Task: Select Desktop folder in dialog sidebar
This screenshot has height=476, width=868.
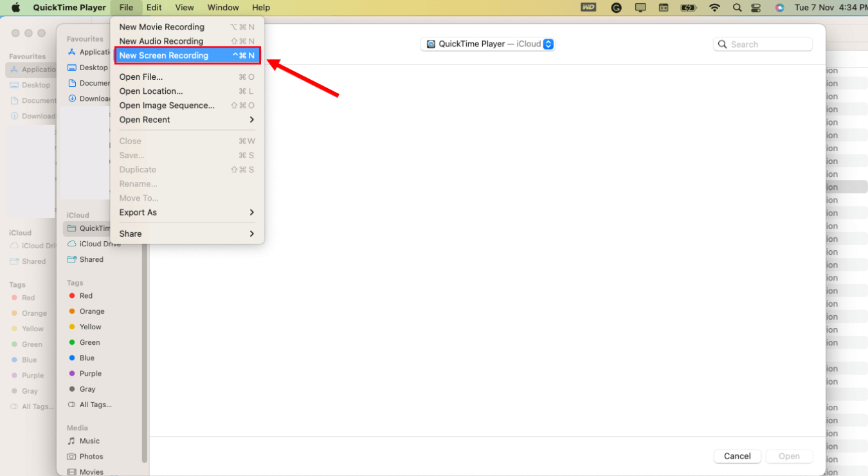Action: (88, 68)
